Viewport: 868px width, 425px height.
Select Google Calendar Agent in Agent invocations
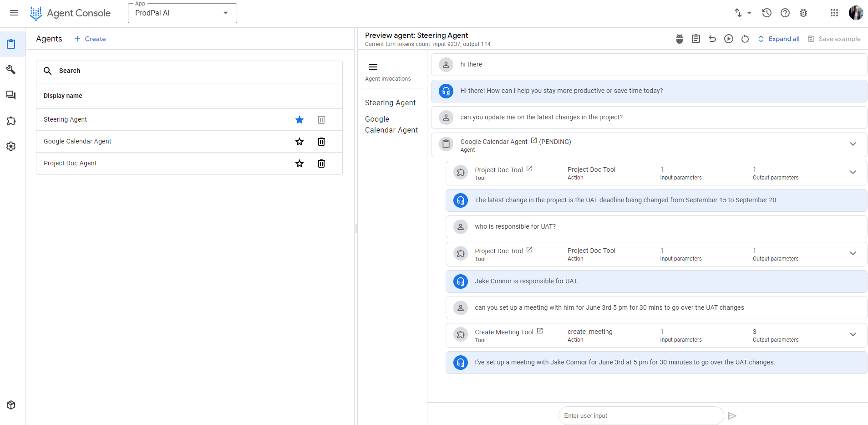point(391,124)
